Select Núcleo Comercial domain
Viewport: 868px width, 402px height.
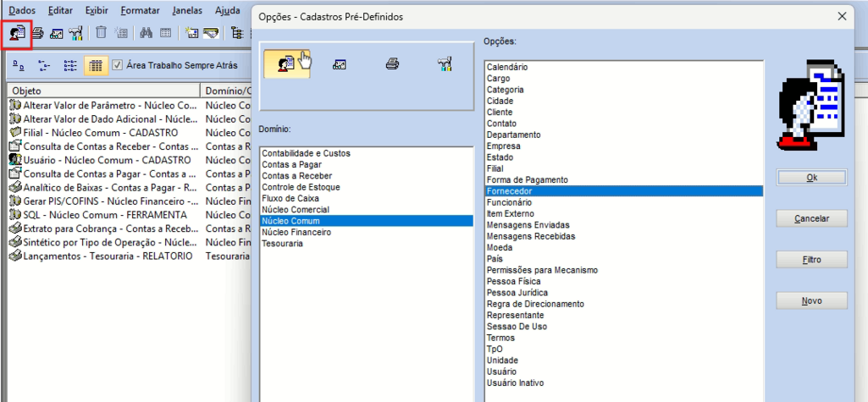point(367,210)
